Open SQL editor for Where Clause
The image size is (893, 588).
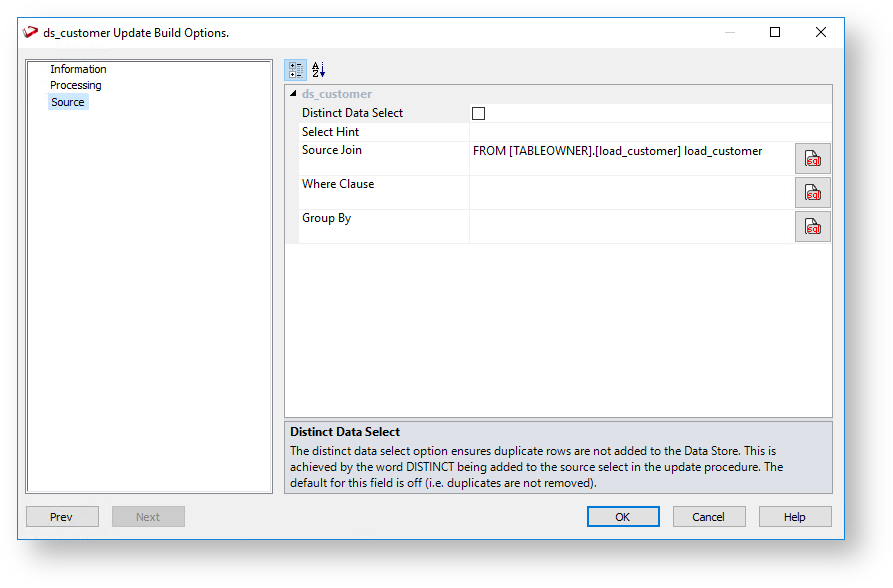[x=812, y=193]
